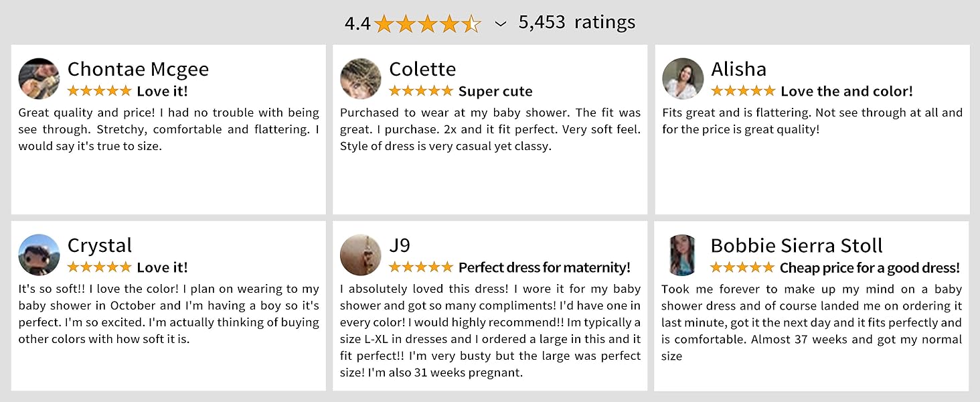Click star rating on Crystal's review
Screen dimensions: 980x402
99,267
